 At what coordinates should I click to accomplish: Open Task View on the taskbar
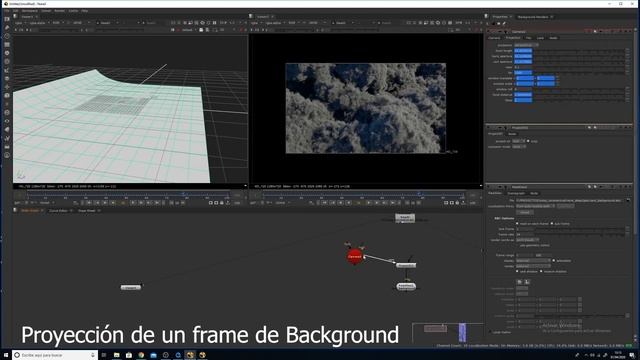pyautogui.click(x=104, y=355)
